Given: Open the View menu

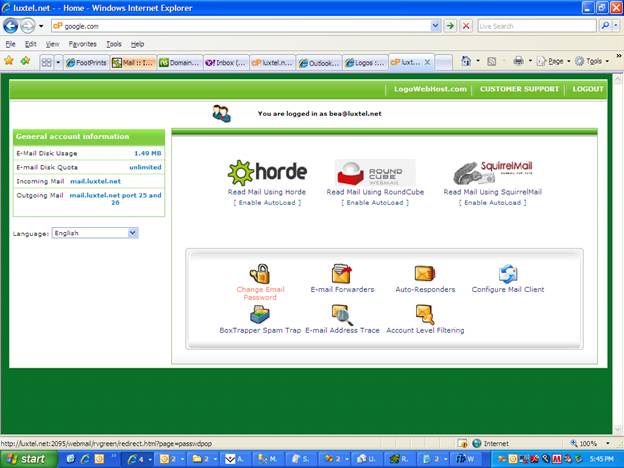Looking at the screenshot, I should [52, 44].
